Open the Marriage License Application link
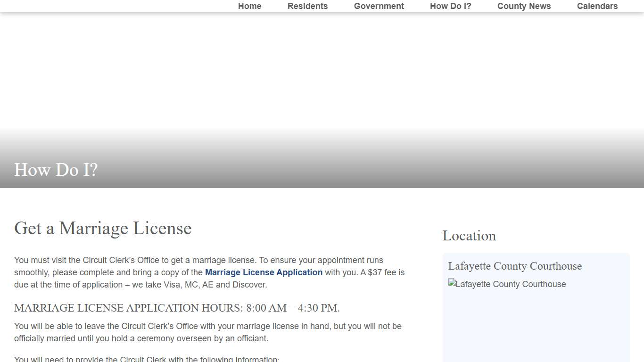Viewport: 644px width, 362px height. tap(264, 272)
